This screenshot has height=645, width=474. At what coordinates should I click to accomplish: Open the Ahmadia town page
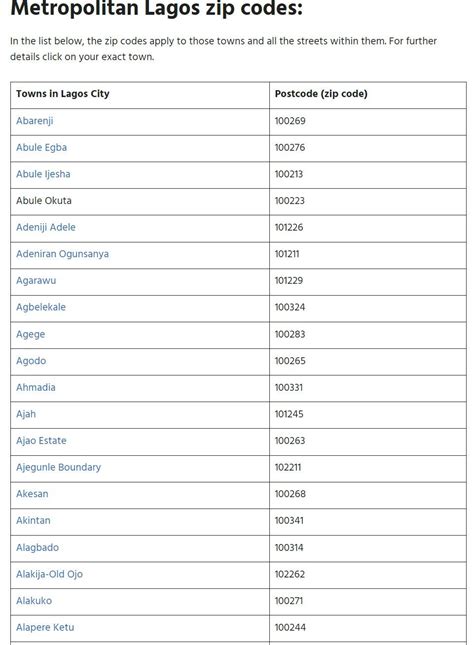click(35, 387)
